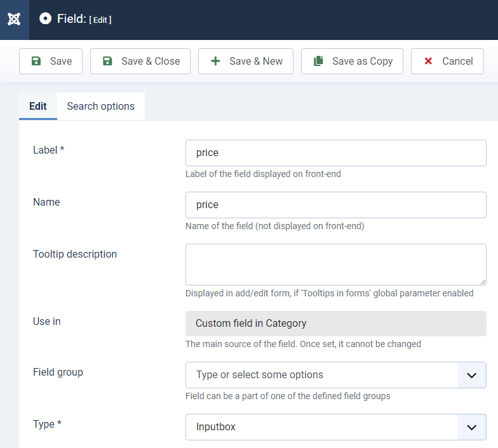Viewport: 498px width, 448px height.
Task: Click the Type dropdown chevron arrow
Action: click(x=471, y=428)
